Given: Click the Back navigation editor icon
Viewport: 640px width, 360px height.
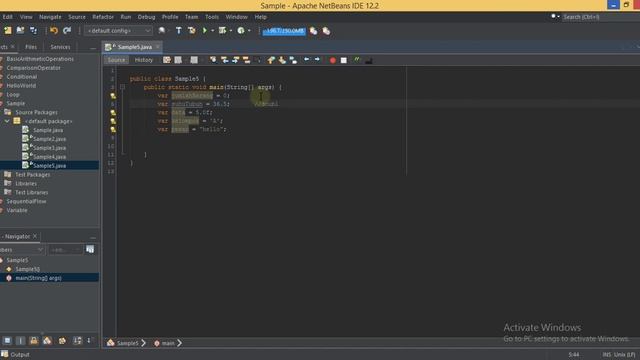Looking at the screenshot, I should (178, 60).
